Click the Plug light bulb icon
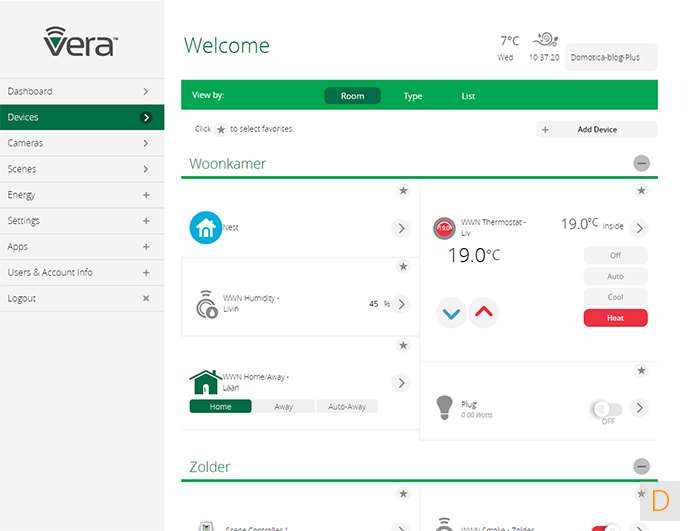 pyautogui.click(x=444, y=407)
